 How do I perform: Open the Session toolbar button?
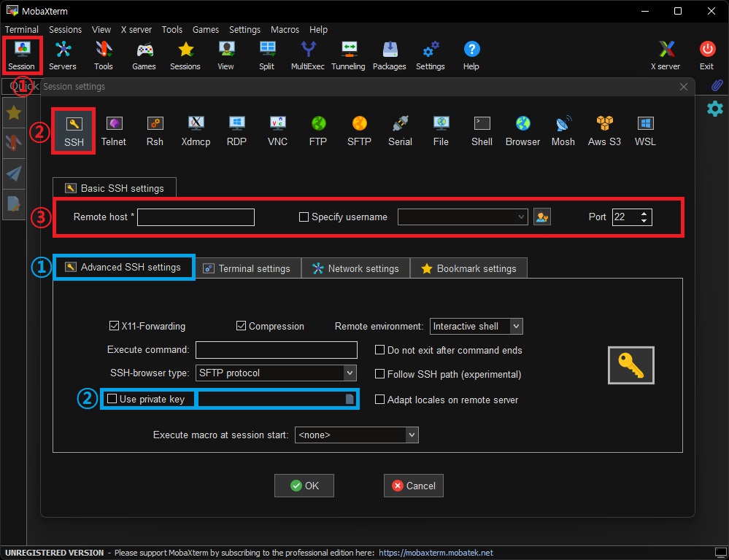[22, 55]
